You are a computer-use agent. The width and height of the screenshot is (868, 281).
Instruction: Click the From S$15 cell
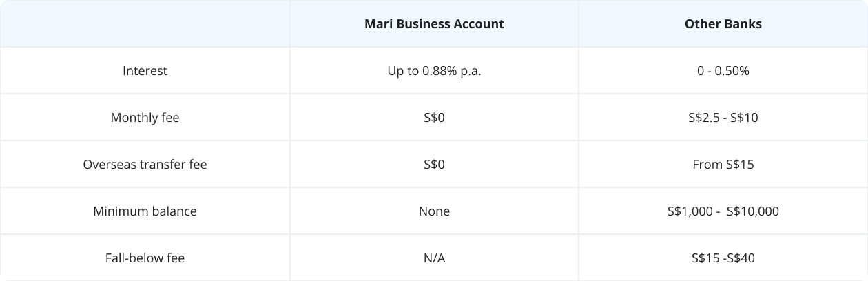pyautogui.click(x=723, y=165)
